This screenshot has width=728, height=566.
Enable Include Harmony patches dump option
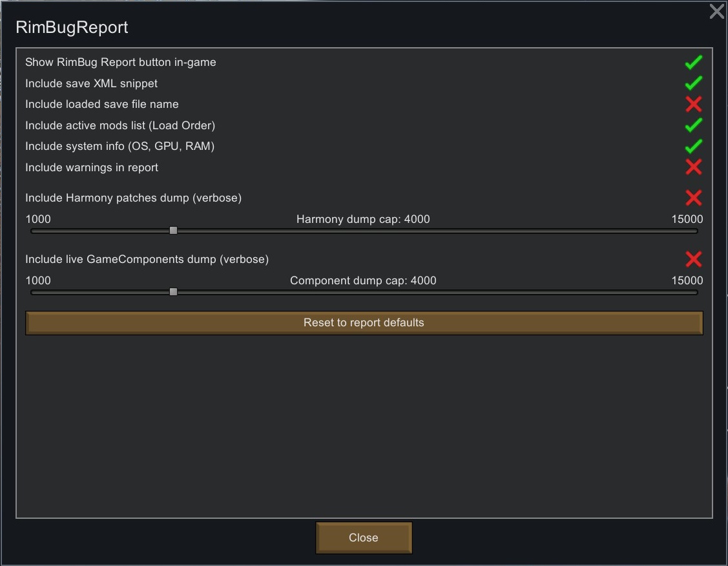coord(693,198)
